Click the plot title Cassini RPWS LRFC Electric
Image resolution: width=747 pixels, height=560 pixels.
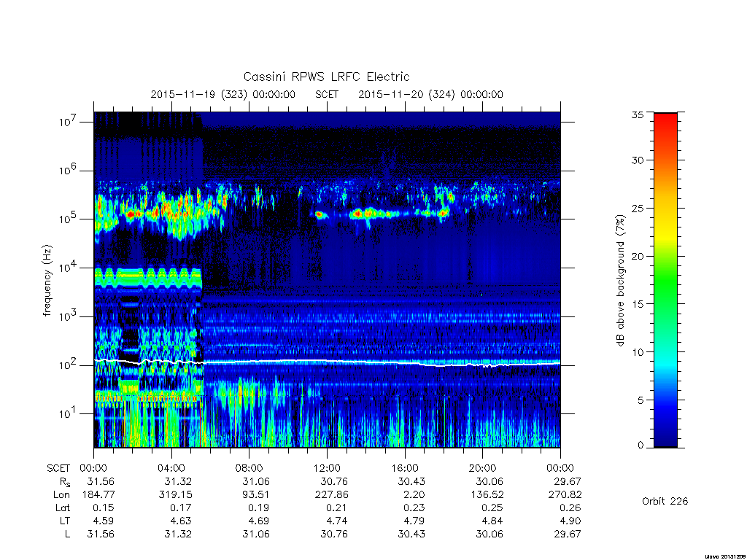[326, 77]
